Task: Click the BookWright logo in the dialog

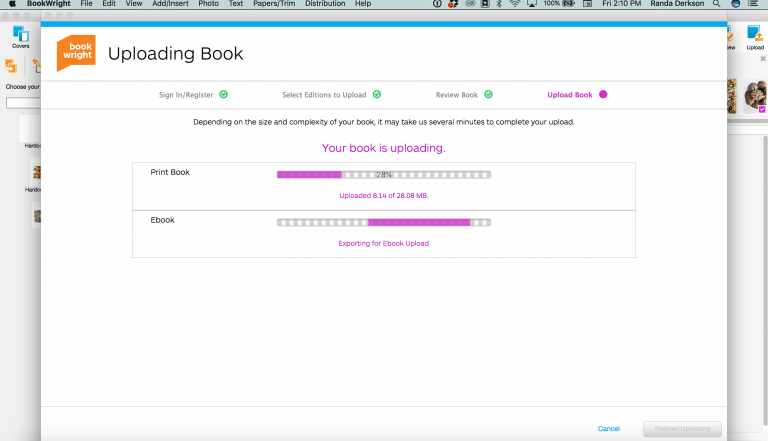Action: 76,53
